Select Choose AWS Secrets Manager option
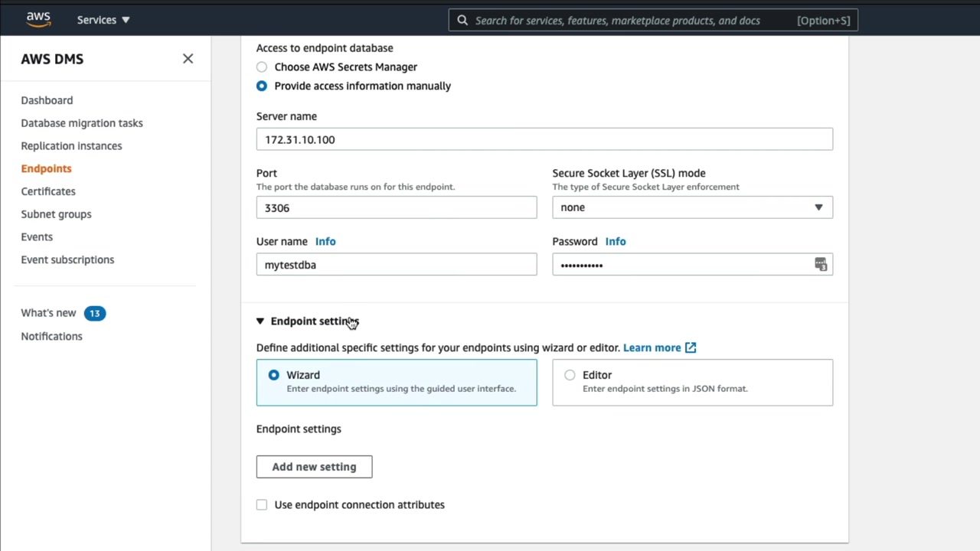Viewport: 980px width, 551px height. point(262,67)
